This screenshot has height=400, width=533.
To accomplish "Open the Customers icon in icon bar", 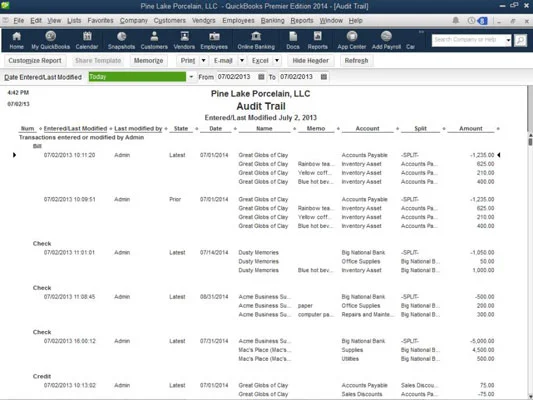I will tap(154, 40).
